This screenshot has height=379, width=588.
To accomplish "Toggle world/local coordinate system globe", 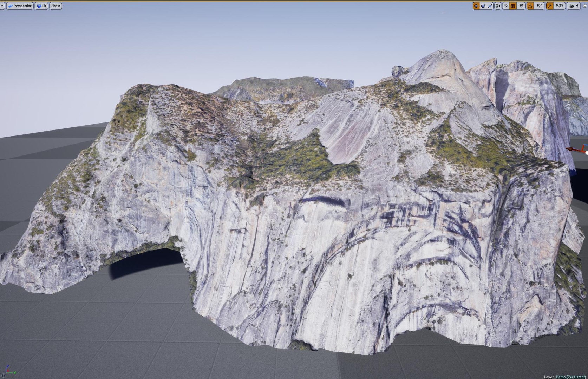I will pyautogui.click(x=498, y=6).
